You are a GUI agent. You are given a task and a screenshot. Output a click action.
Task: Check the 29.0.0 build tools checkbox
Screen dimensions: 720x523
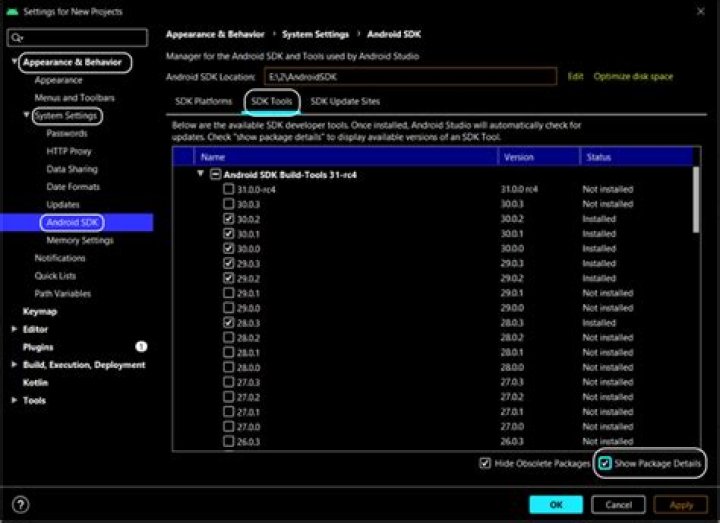tap(228, 308)
